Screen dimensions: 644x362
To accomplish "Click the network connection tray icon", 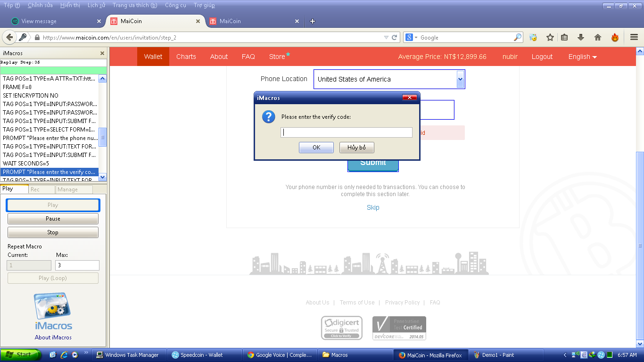I will point(575,355).
